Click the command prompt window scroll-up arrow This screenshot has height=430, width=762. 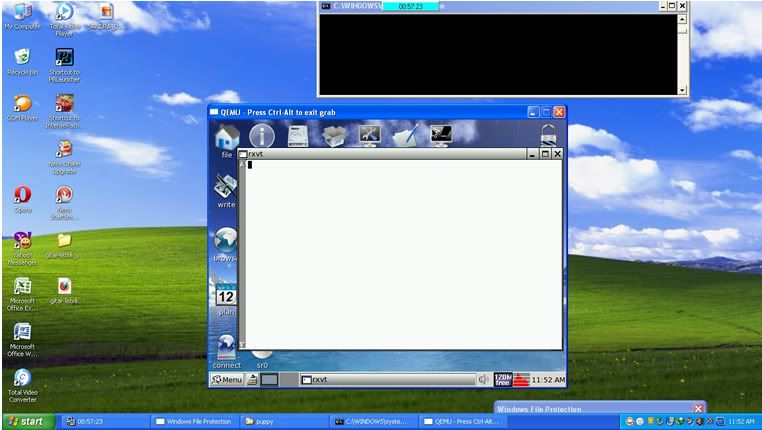[x=682, y=19]
